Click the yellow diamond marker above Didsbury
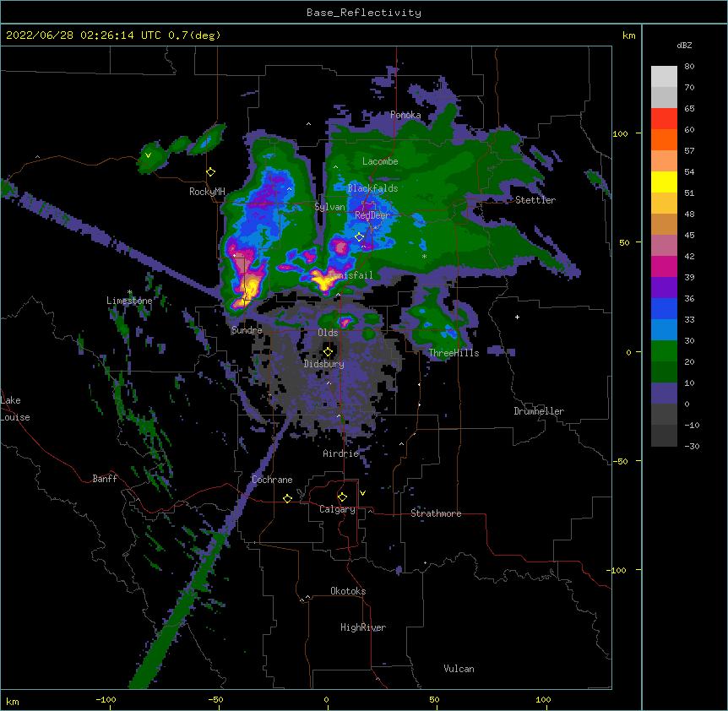 coord(328,352)
